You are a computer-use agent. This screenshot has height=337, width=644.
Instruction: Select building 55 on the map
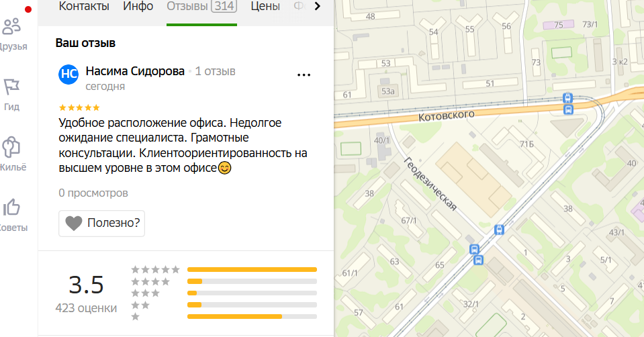point(470,30)
